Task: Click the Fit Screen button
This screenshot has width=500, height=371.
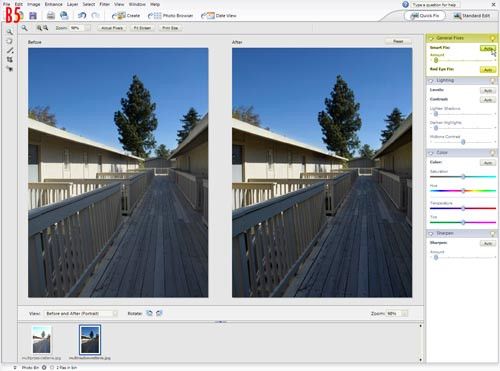Action: (142, 28)
